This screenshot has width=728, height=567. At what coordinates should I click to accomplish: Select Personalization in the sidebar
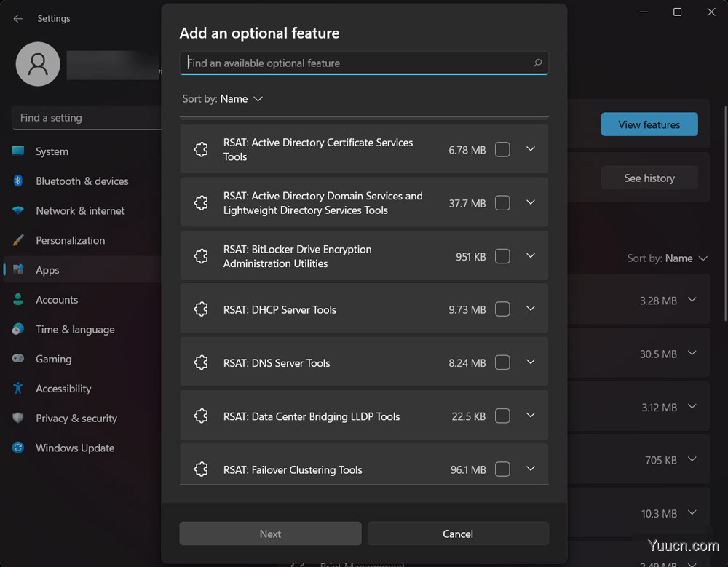[83, 240]
